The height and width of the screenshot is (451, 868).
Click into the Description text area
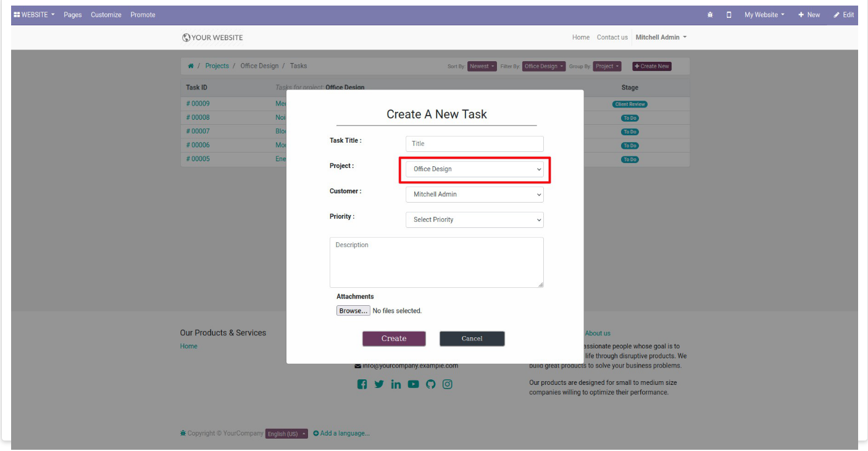click(x=436, y=263)
